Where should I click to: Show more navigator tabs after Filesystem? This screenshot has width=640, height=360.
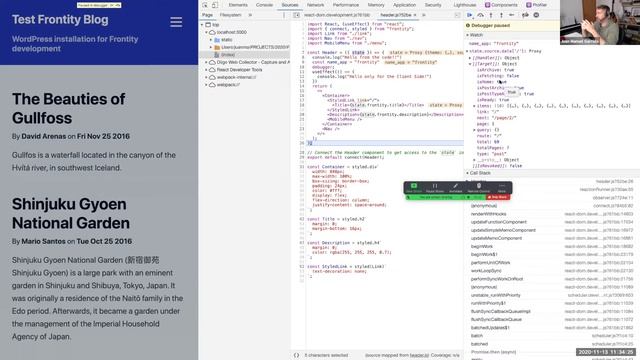coord(250,15)
